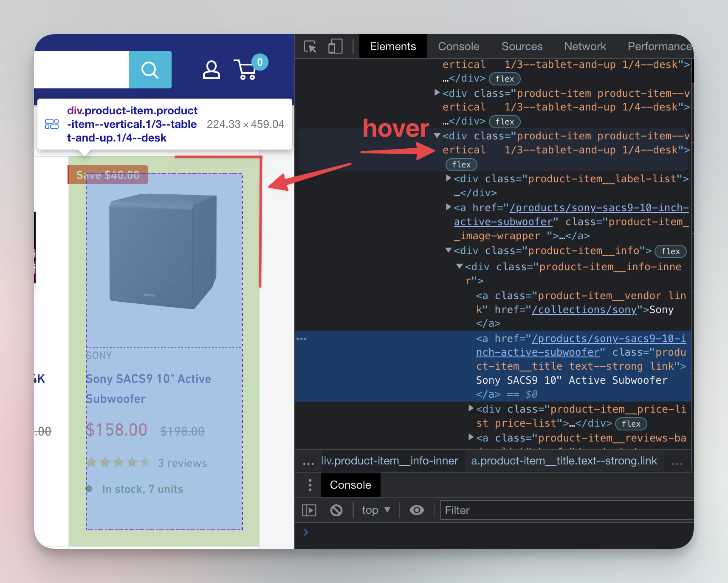728x583 pixels.
Task: Expand the product-item__label-list div
Action: [x=448, y=178]
